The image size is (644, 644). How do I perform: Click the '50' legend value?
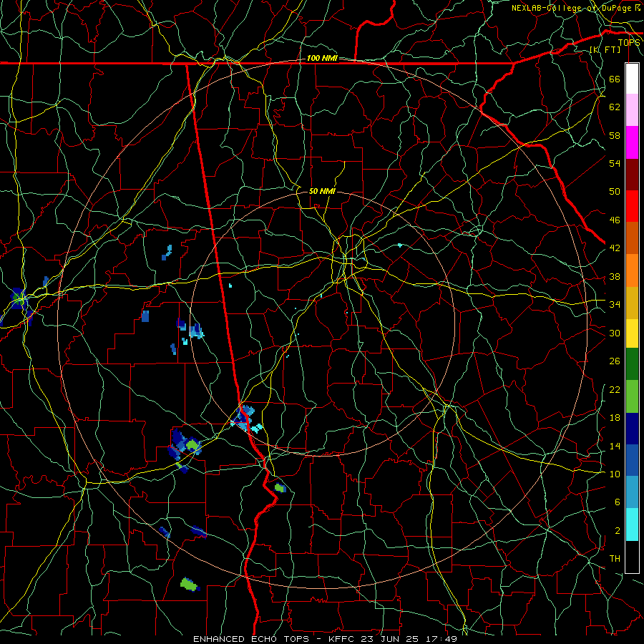(615, 192)
